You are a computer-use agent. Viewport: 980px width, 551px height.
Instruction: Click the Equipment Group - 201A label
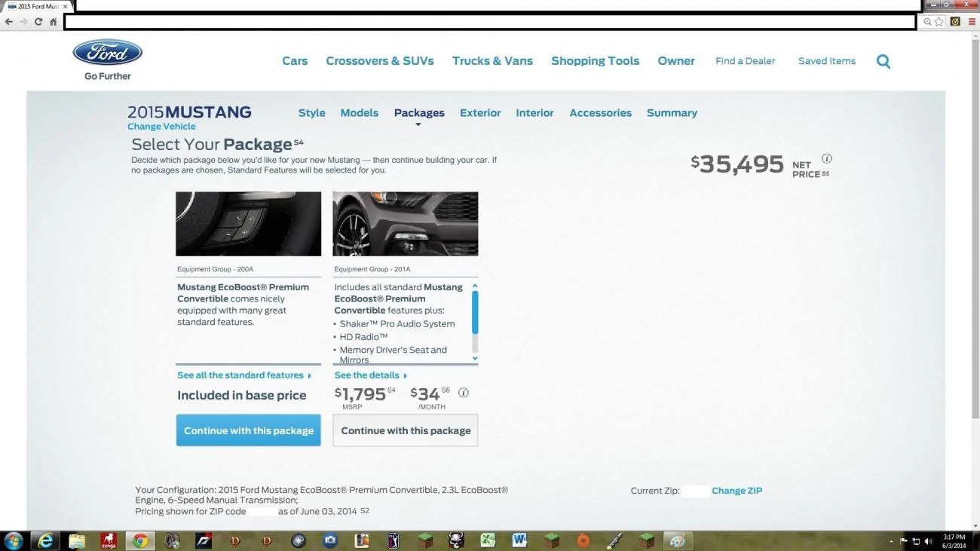point(372,269)
